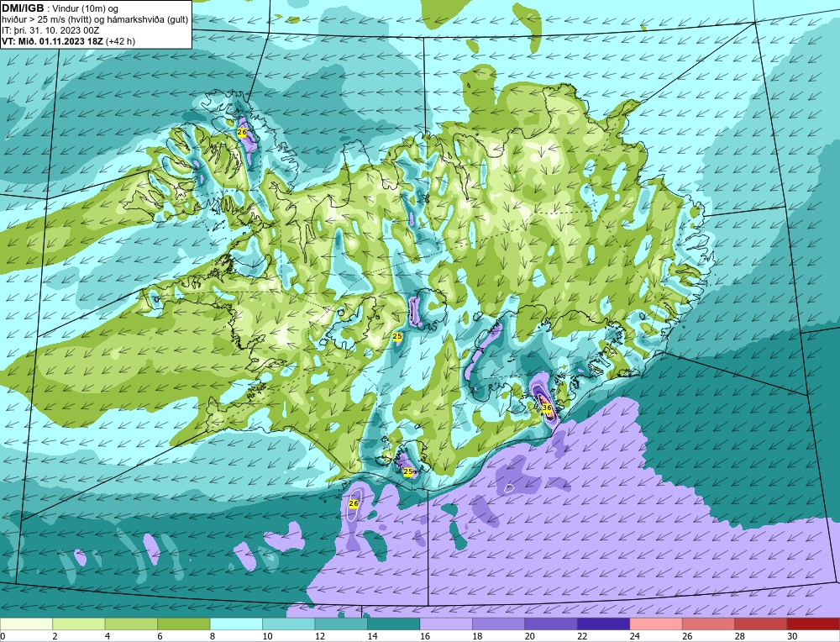Select 'VT: Mið. 01.11.2023 18Z' valid time text
The image size is (840, 642).
tap(52, 41)
